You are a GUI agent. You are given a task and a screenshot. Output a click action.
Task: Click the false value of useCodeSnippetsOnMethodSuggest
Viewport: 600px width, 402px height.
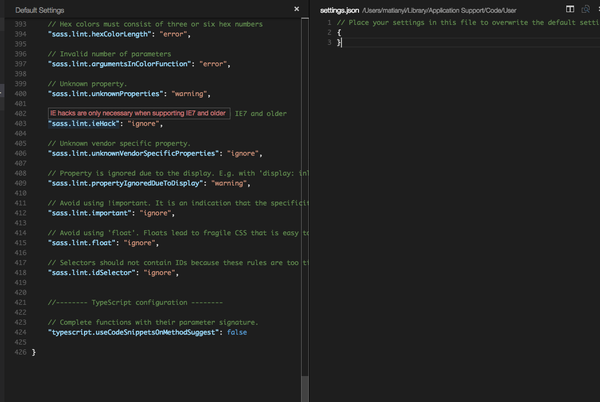(237, 332)
